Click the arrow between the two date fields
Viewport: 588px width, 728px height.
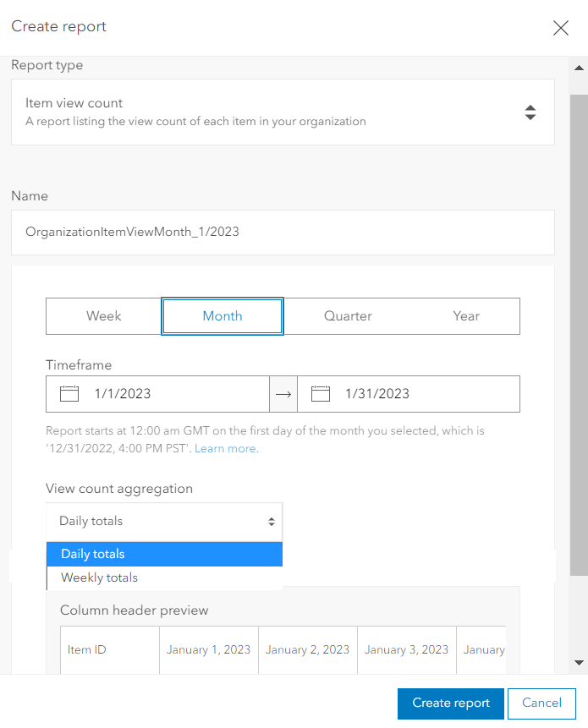pyautogui.click(x=284, y=393)
